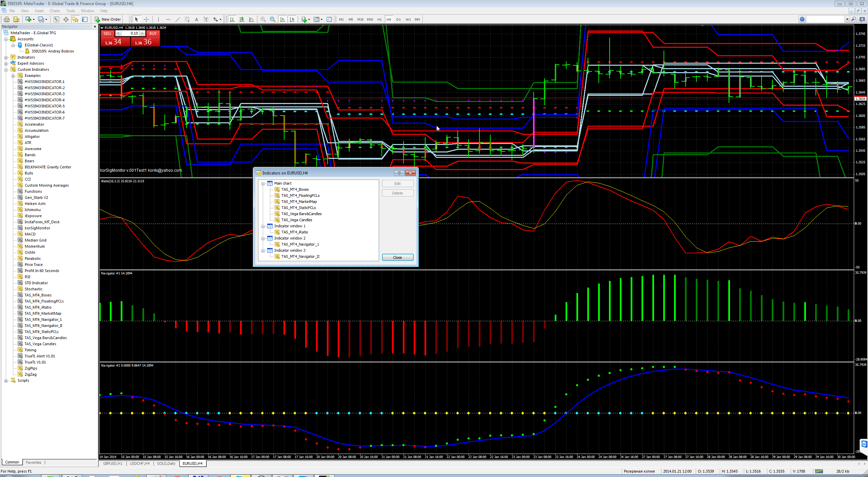This screenshot has width=868, height=477.
Task: Click the Zoom In magnifier icon
Action: point(263,19)
